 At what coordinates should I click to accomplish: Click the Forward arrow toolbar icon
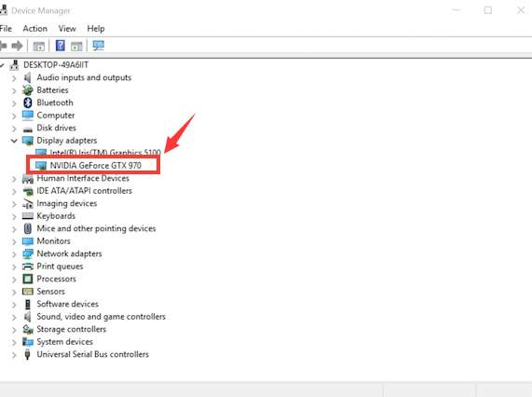click(x=17, y=46)
